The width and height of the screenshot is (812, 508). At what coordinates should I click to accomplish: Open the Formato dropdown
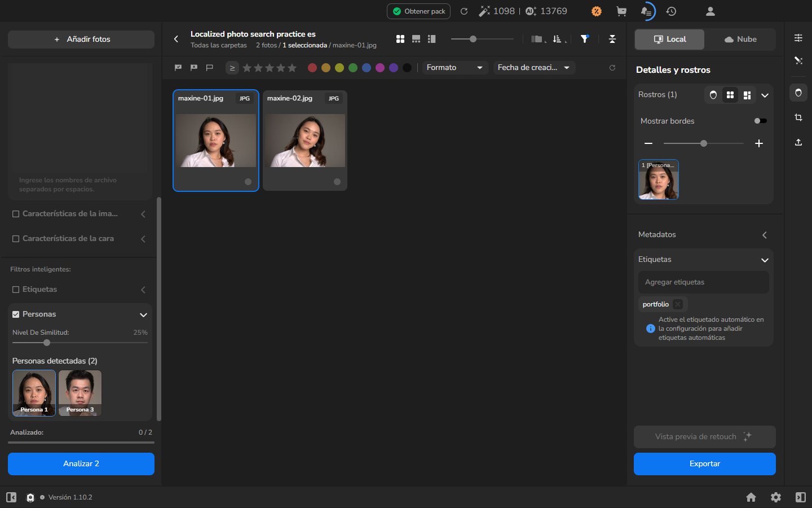coord(454,68)
